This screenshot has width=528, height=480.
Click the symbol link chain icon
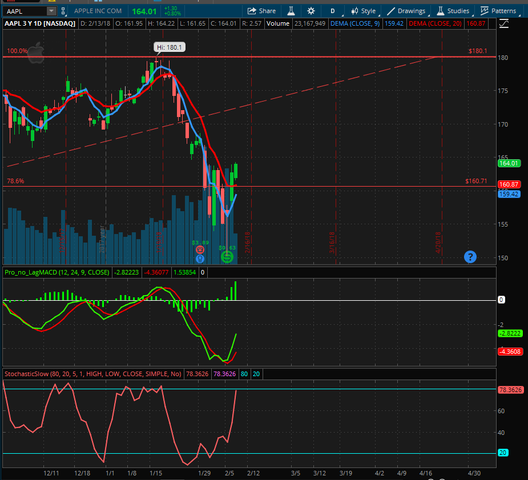[63, 11]
